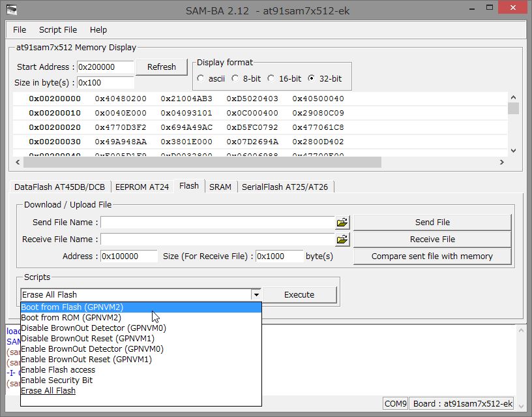The image size is (532, 417).
Task: Select 8-bit display format
Action: coord(235,78)
